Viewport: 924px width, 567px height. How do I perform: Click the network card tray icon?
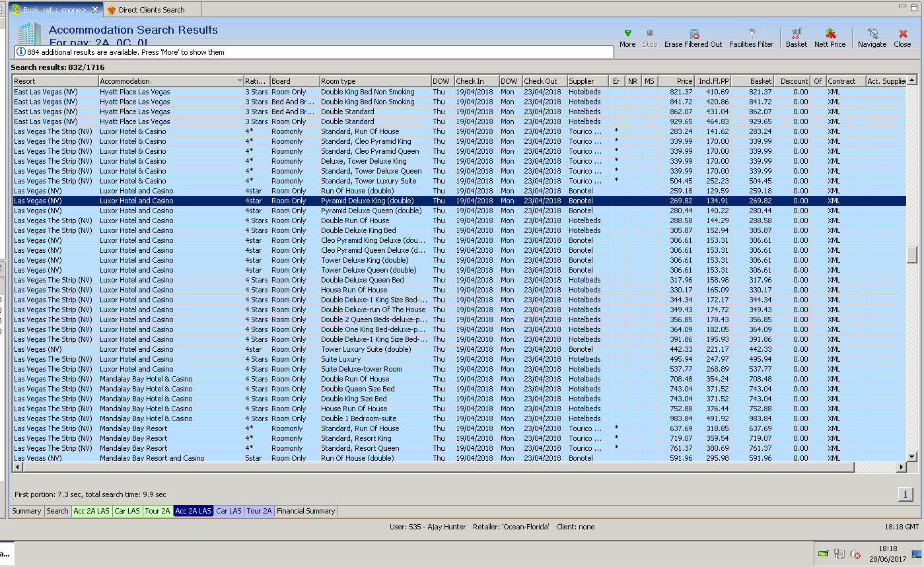point(824,554)
